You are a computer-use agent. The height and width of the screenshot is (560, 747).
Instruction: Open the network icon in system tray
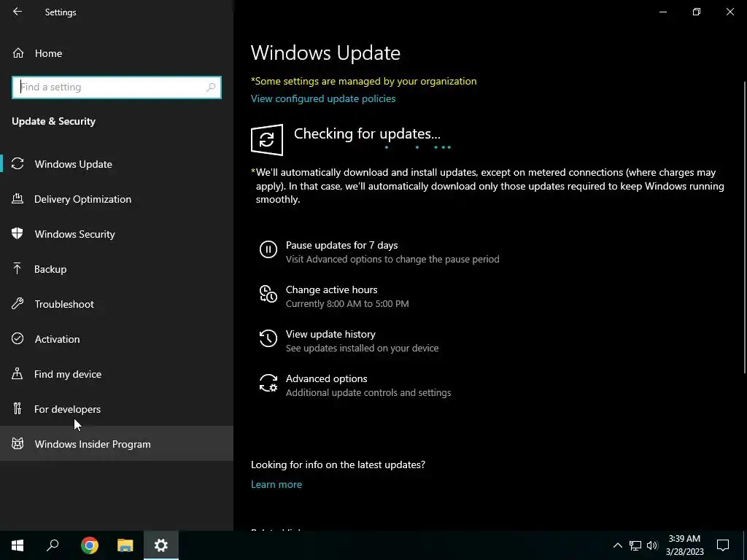635,545
